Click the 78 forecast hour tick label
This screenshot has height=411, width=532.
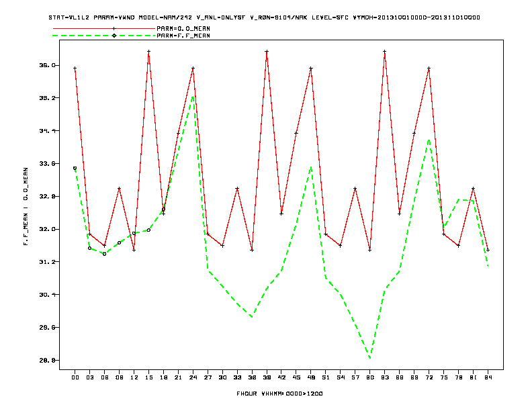tap(459, 377)
